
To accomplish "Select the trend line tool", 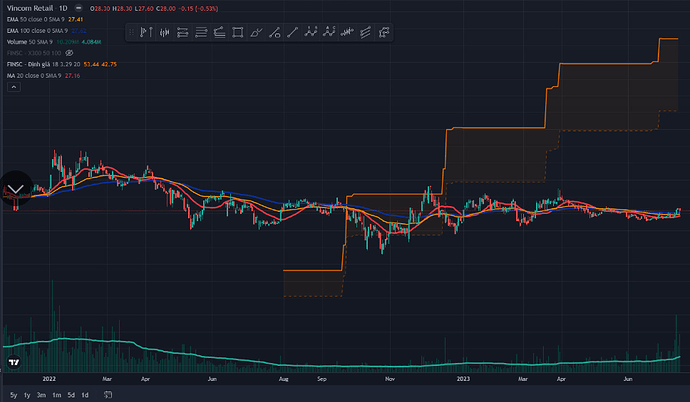I will [x=293, y=32].
